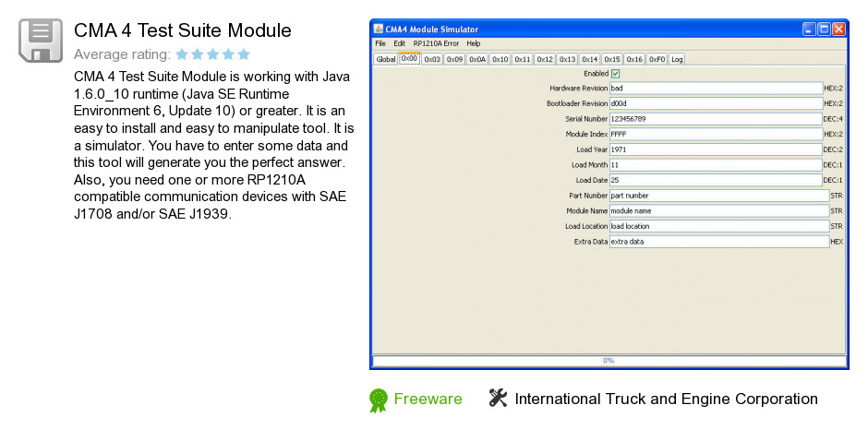Click the Load Location input field
Viewport: 868px width, 441px height.
click(x=719, y=226)
